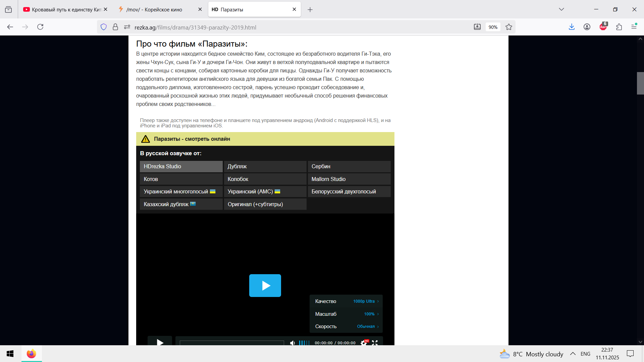Switch to the YouTube Кровавый путь tab
The image size is (644, 362).
[64, 10]
